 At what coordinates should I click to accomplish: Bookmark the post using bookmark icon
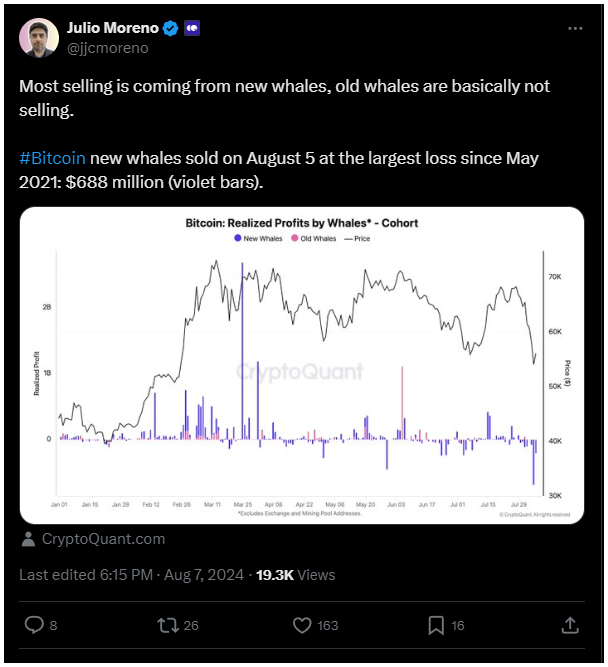436,625
